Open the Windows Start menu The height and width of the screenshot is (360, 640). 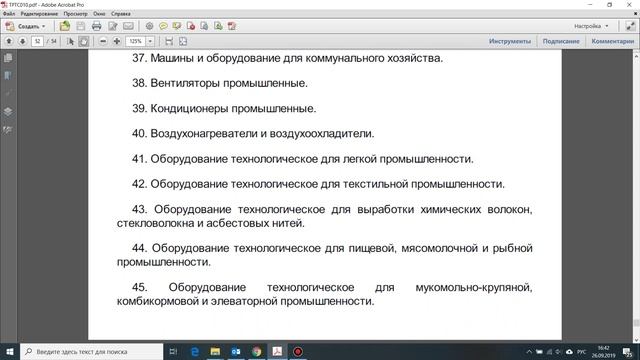10,351
